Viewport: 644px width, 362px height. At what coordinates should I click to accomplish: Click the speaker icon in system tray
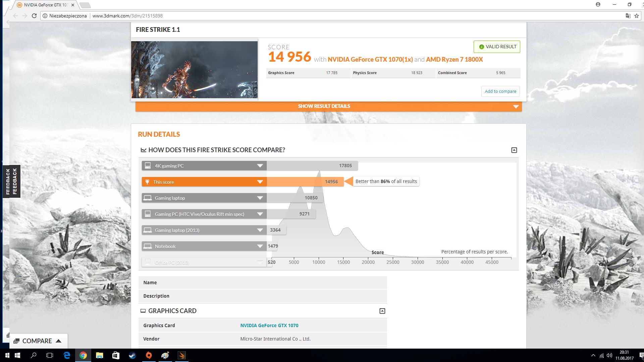point(609,355)
